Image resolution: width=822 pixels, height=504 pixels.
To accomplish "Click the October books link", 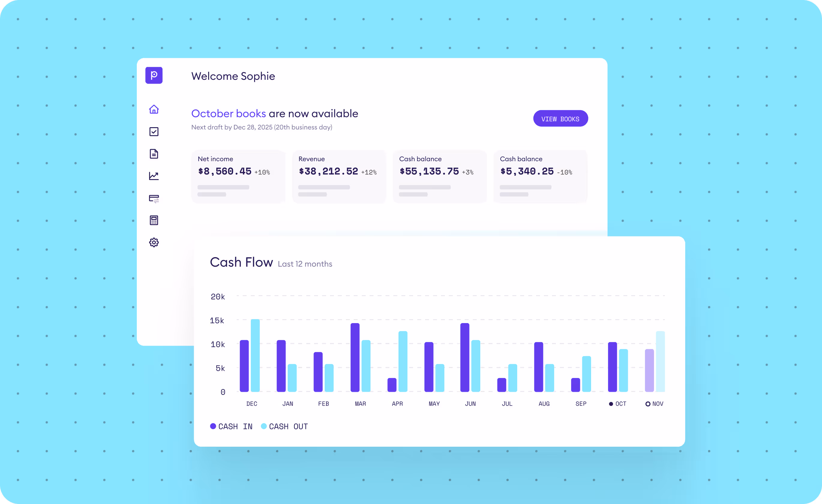I will point(229,113).
